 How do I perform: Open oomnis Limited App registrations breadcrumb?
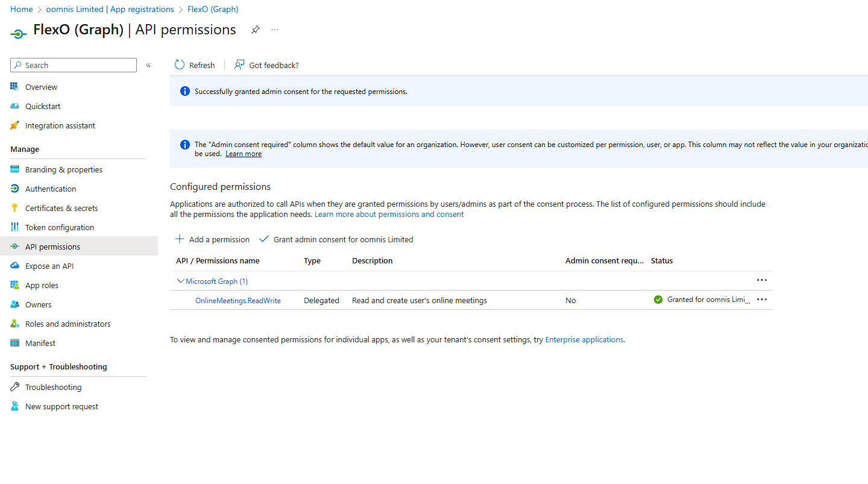pyautogui.click(x=110, y=9)
